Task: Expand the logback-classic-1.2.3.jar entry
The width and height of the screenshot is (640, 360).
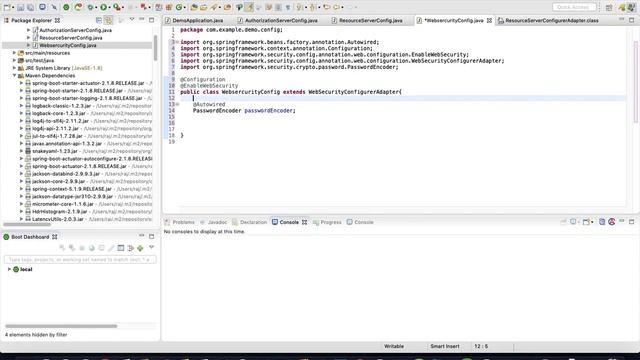Action: pyautogui.click(x=22, y=106)
